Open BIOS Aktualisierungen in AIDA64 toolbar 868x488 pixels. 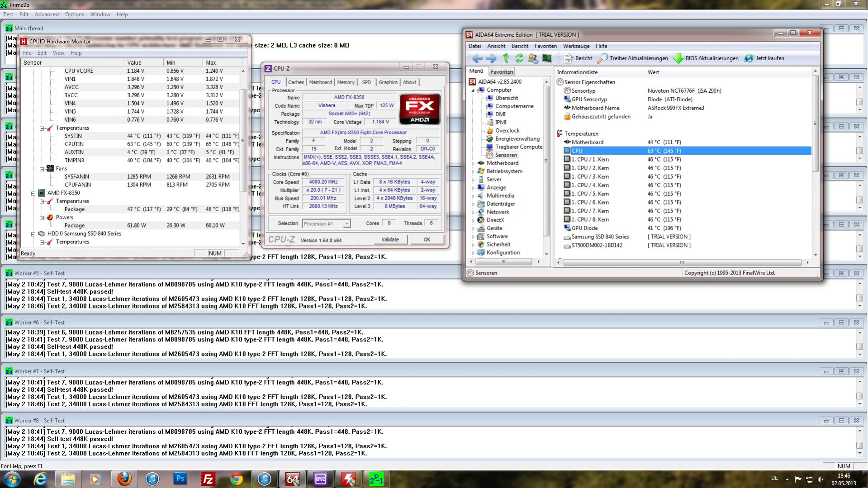point(706,58)
